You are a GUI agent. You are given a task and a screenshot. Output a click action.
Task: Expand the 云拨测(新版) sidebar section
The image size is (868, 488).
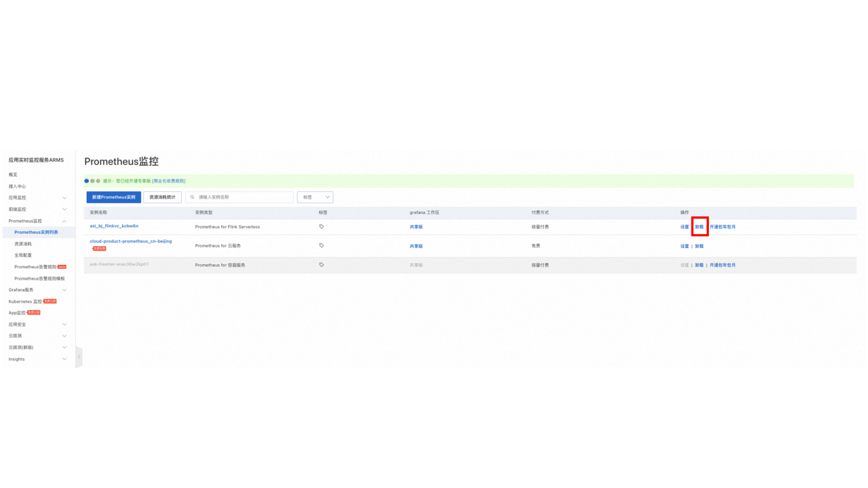pyautogui.click(x=64, y=347)
